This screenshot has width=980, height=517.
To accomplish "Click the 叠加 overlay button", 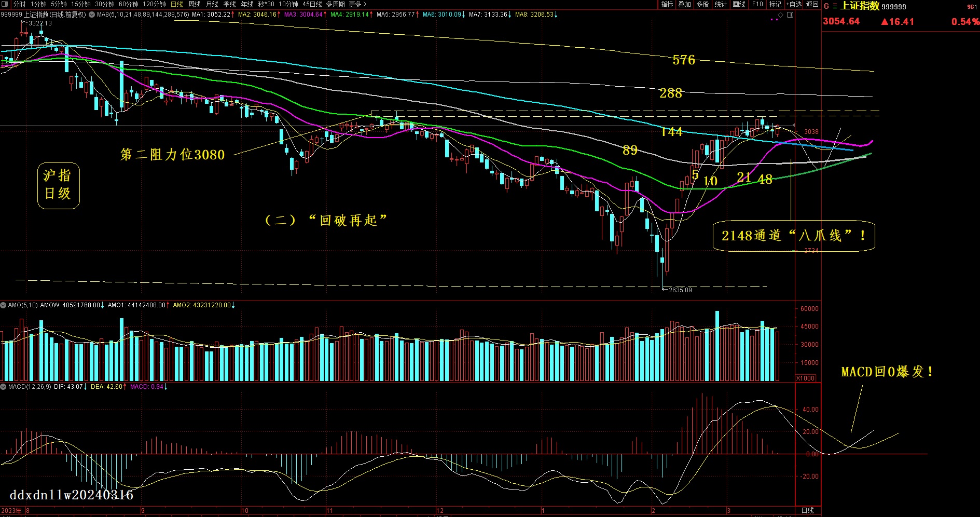I will pyautogui.click(x=685, y=4).
